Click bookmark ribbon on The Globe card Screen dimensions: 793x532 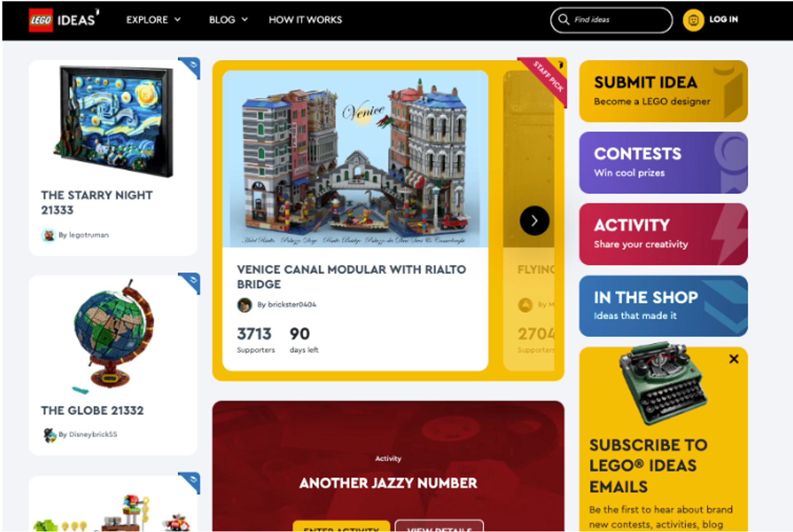click(x=190, y=283)
